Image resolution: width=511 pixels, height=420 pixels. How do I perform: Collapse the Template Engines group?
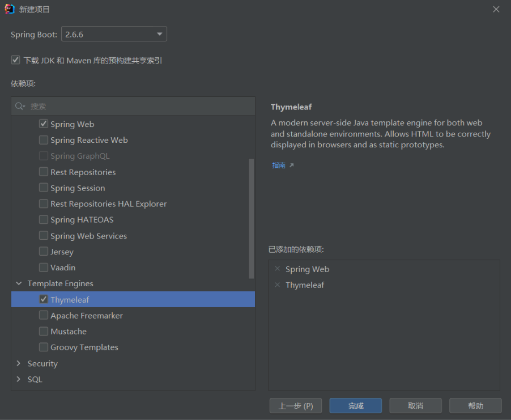19,283
